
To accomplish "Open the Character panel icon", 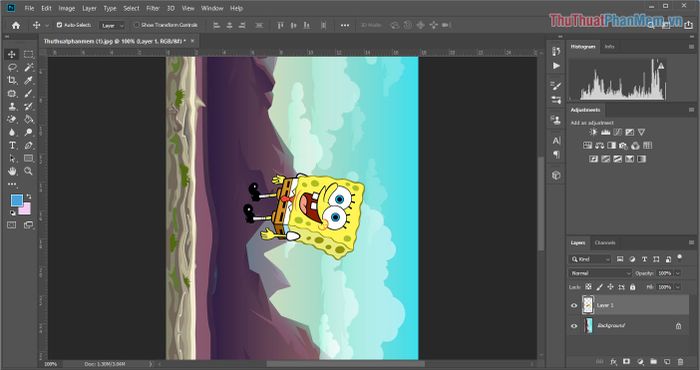I will [556, 141].
